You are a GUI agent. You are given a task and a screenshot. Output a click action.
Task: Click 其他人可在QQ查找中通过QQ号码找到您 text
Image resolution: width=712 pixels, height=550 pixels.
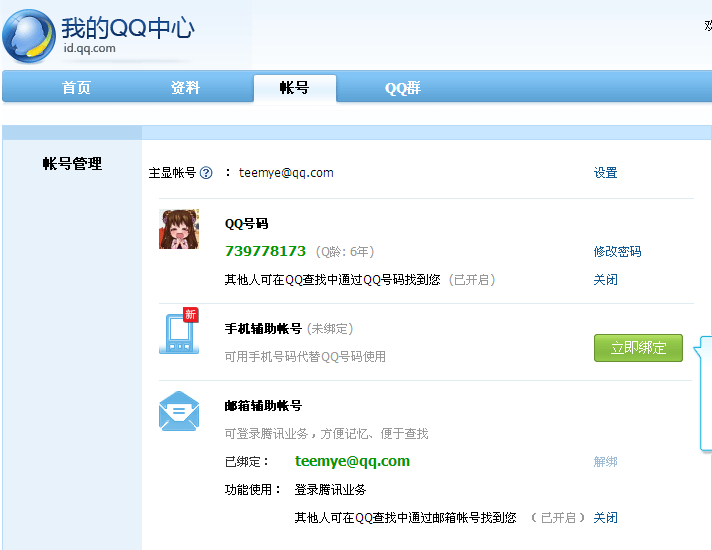[x=332, y=280]
